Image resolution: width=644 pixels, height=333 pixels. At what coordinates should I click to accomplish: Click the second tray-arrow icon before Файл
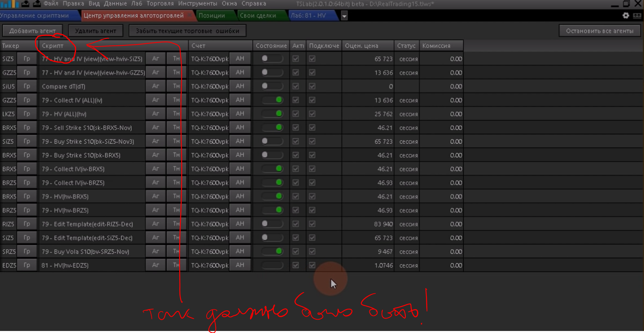point(37,4)
